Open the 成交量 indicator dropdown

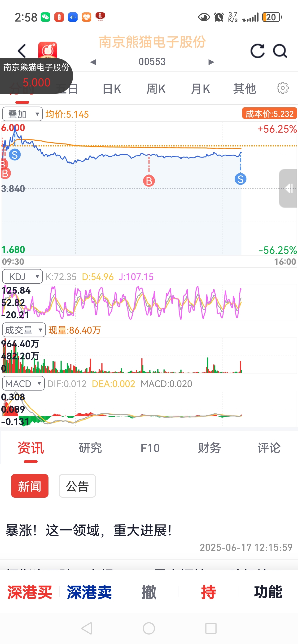[x=24, y=330]
